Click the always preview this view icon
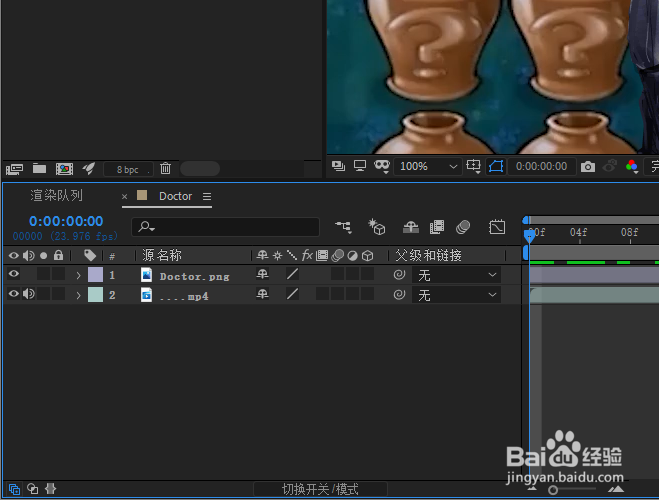The width and height of the screenshot is (659, 500). click(x=338, y=166)
